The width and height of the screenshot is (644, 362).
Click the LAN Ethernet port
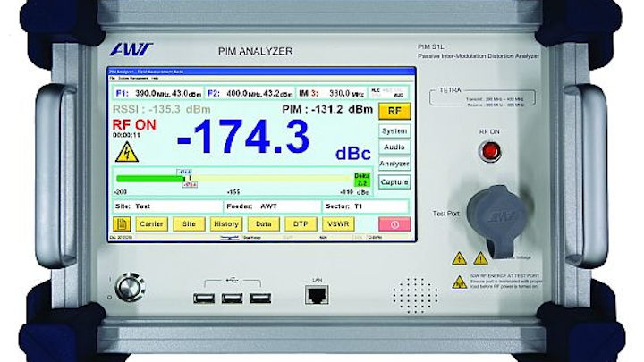coord(317,295)
